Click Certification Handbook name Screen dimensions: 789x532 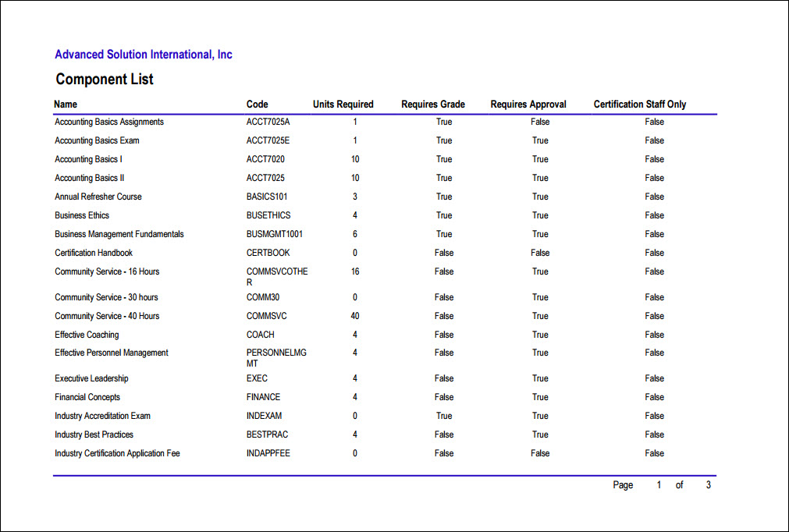click(x=94, y=253)
